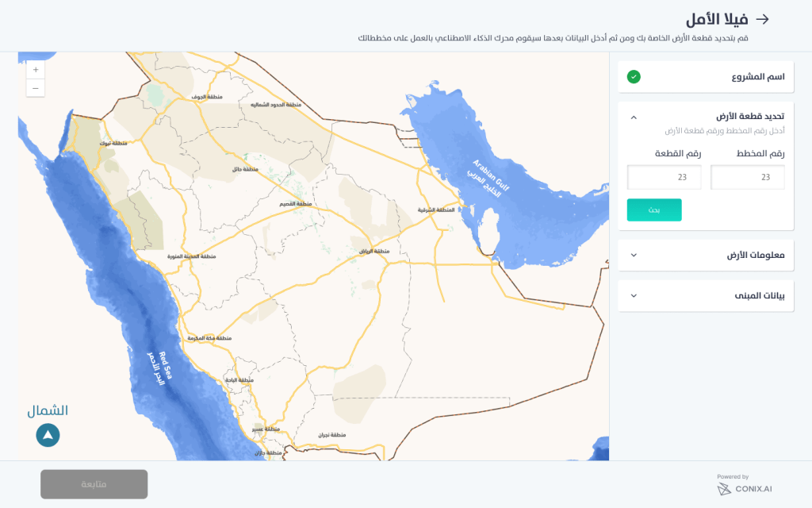
Task: Click the back arrow next to فيلا الأمل
Action: tap(763, 19)
